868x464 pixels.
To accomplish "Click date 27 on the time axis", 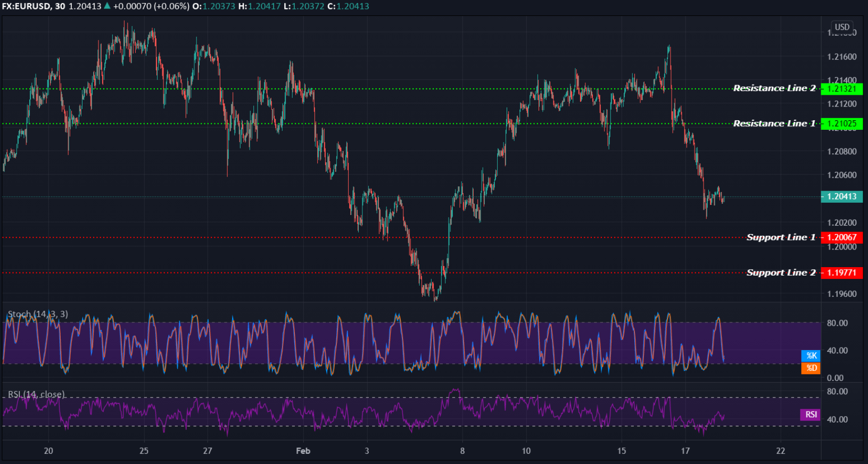I will coord(208,451).
